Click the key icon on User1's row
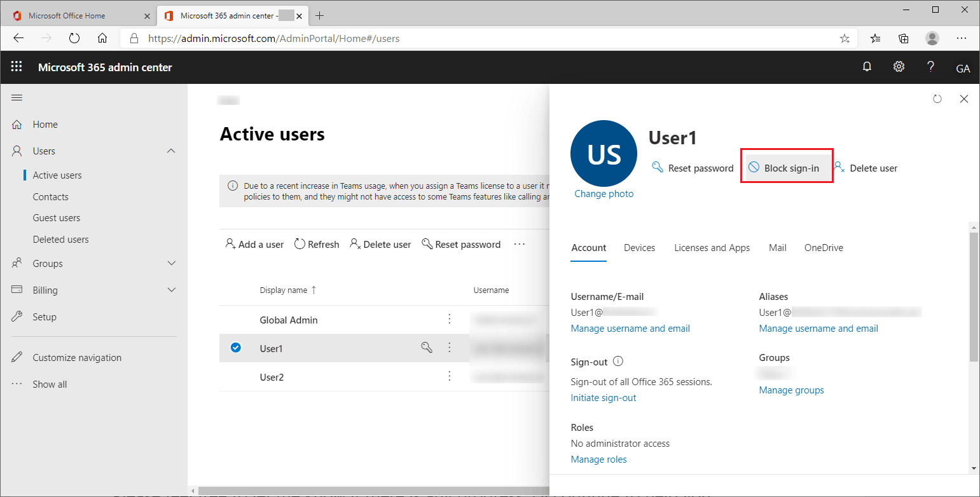This screenshot has width=980, height=497. coord(427,348)
